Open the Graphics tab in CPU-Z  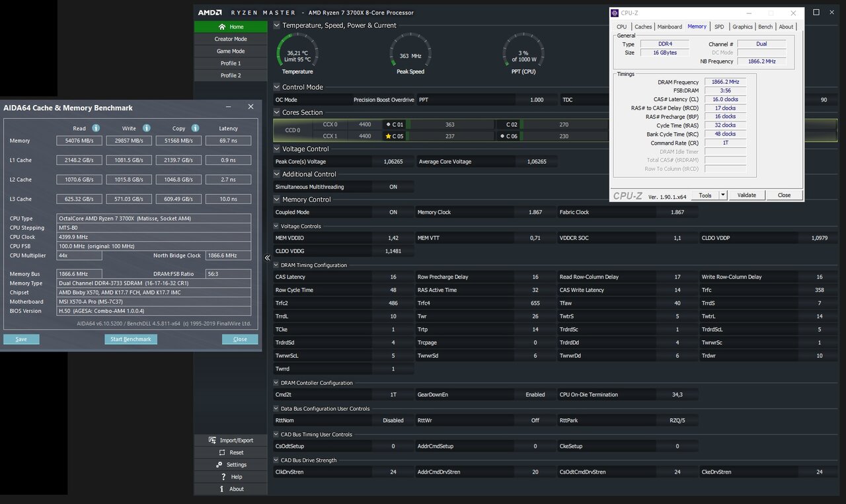point(742,27)
